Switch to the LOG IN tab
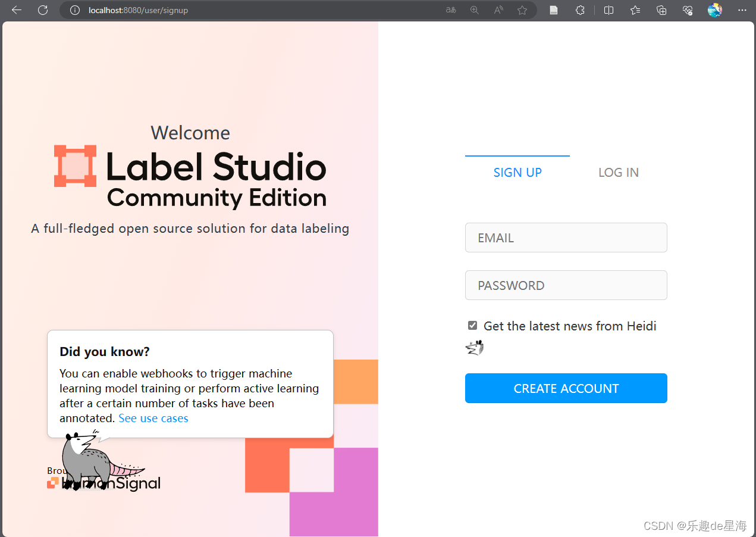 point(619,173)
